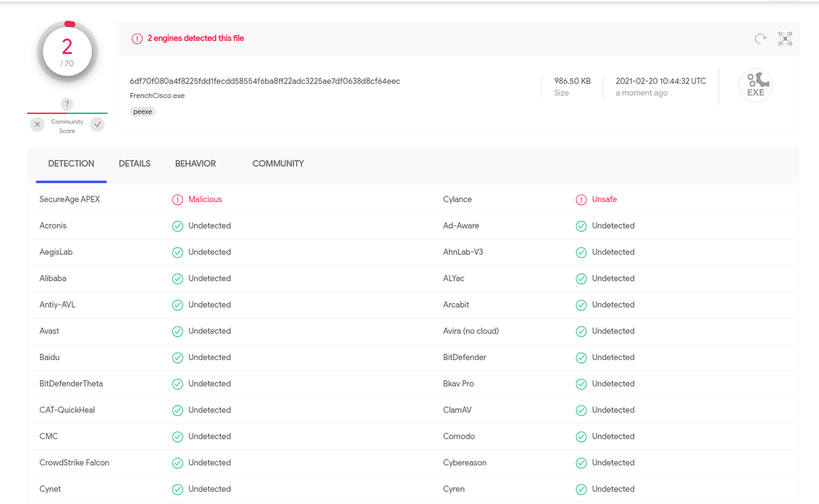819x504 pixels.
Task: Click the Undetected result for BitDefenderTheta
Action: [x=210, y=384]
